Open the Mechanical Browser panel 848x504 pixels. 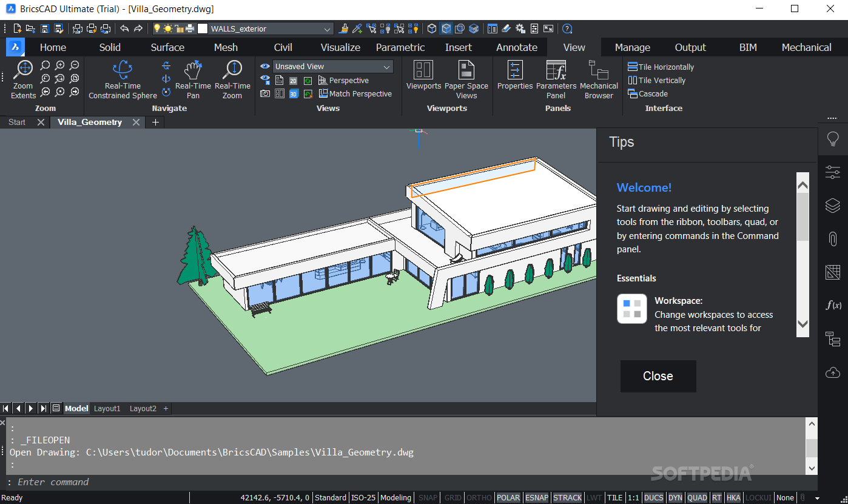tap(599, 79)
